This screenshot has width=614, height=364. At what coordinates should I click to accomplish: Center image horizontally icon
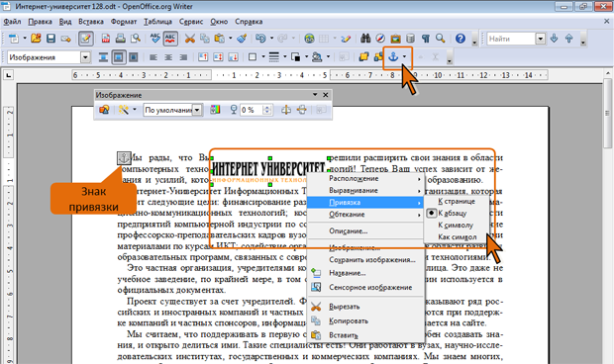click(x=168, y=57)
